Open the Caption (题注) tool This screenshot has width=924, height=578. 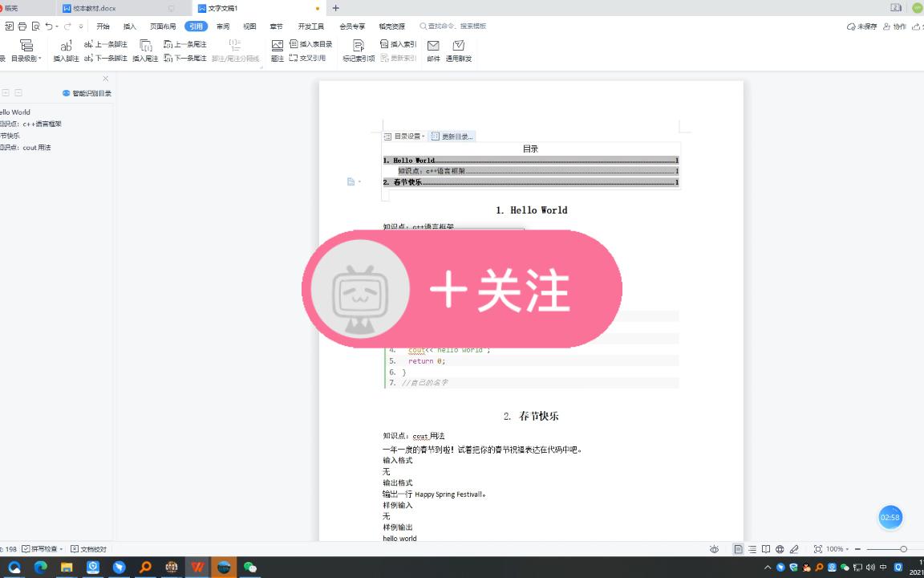click(x=276, y=50)
